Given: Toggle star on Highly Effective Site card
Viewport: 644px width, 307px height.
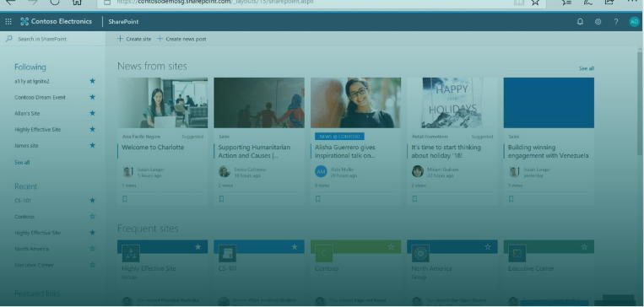Looking at the screenshot, I should tap(198, 246).
